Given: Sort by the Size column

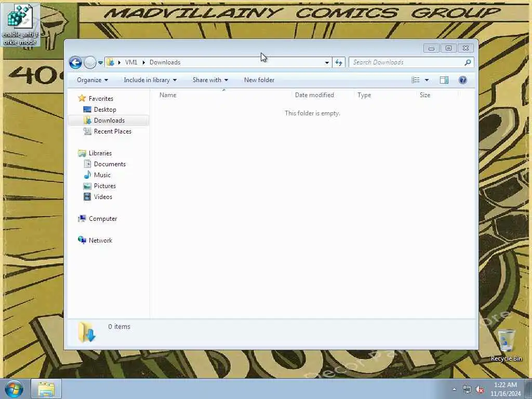Looking at the screenshot, I should pyautogui.click(x=425, y=95).
